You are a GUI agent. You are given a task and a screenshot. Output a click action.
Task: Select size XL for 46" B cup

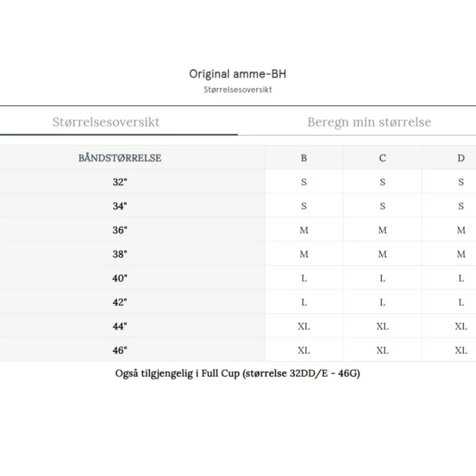pos(304,350)
